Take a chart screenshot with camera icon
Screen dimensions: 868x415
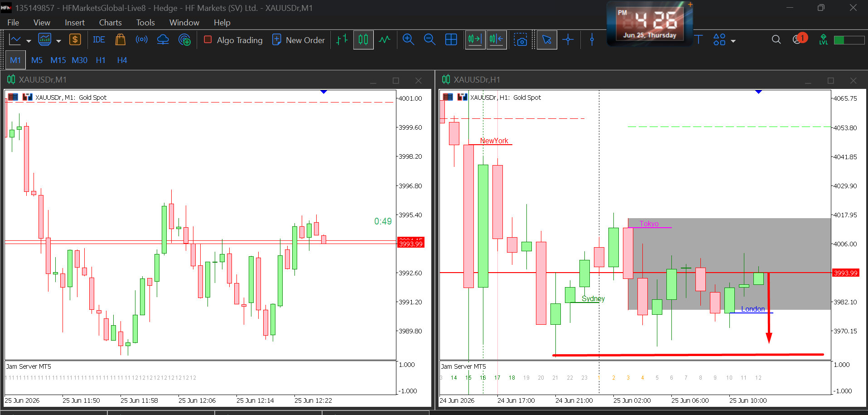[x=520, y=40]
